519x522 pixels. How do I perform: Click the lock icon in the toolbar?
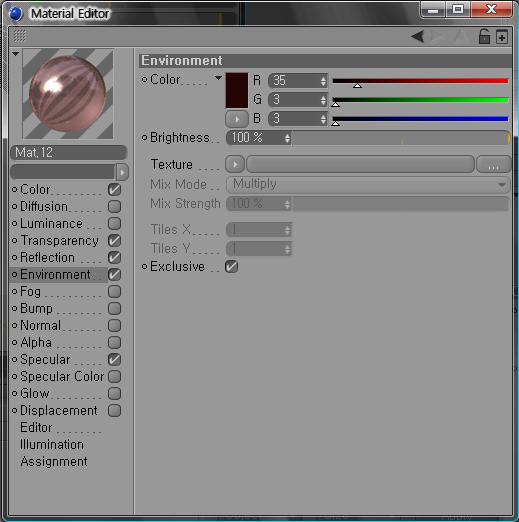484,36
